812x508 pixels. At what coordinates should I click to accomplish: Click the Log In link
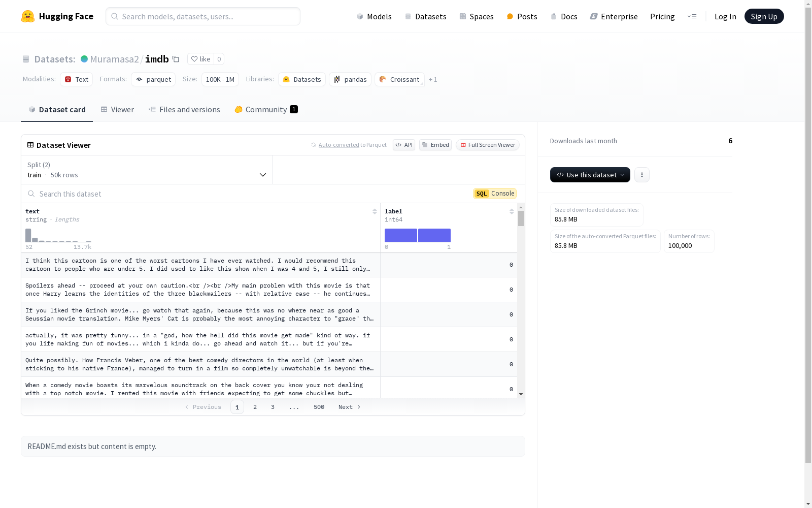tap(725, 16)
